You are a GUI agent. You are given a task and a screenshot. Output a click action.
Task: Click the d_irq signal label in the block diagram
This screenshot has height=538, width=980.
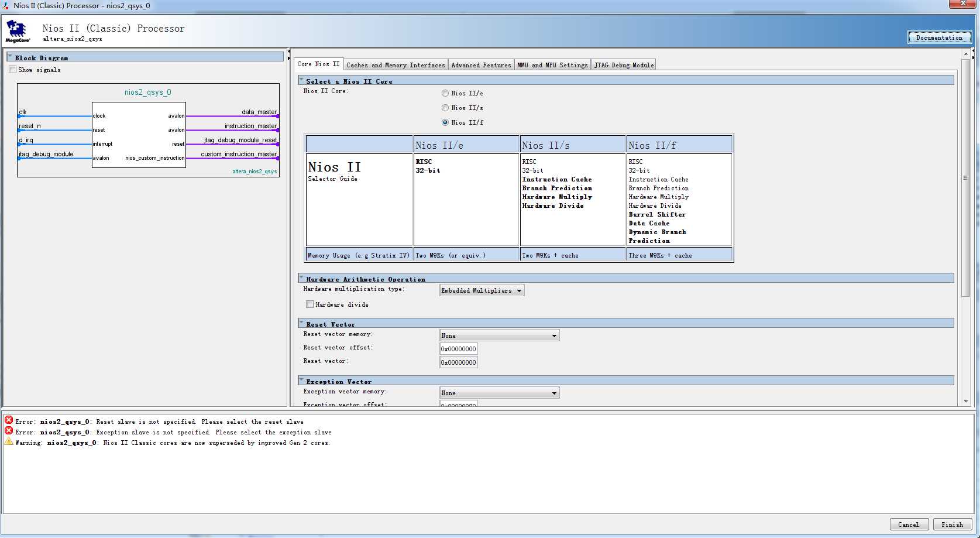(x=26, y=140)
